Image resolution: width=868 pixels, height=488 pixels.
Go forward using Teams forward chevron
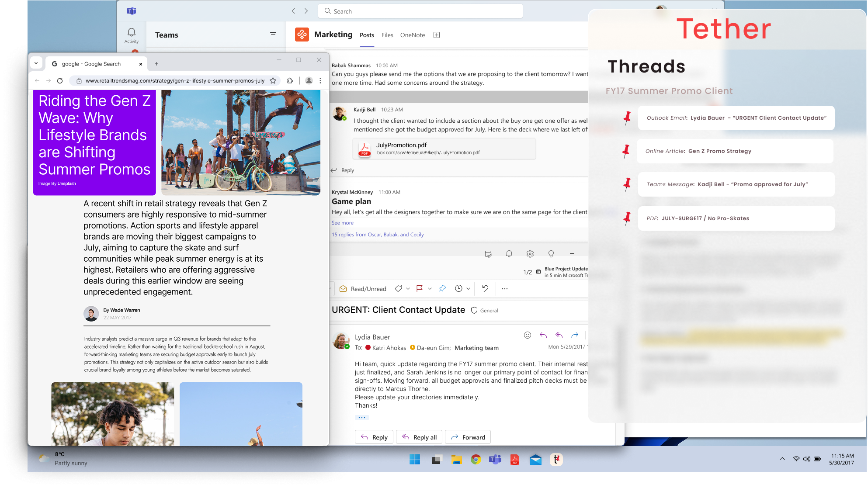click(x=306, y=11)
